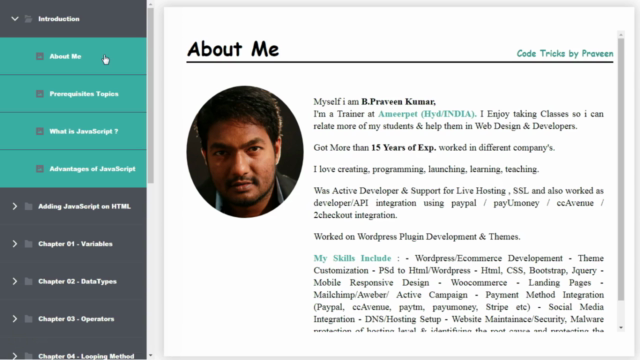Open the What is JavaScript ? lesson
This screenshot has width=640, height=360.
tap(73, 131)
